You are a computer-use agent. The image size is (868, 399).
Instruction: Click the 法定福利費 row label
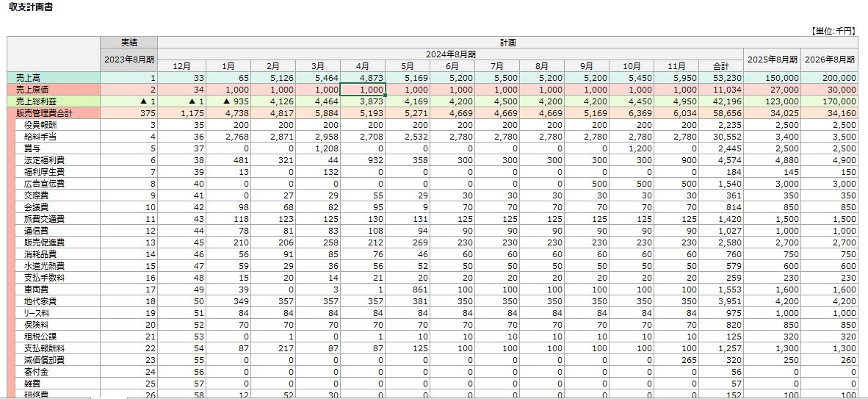[x=57, y=160]
